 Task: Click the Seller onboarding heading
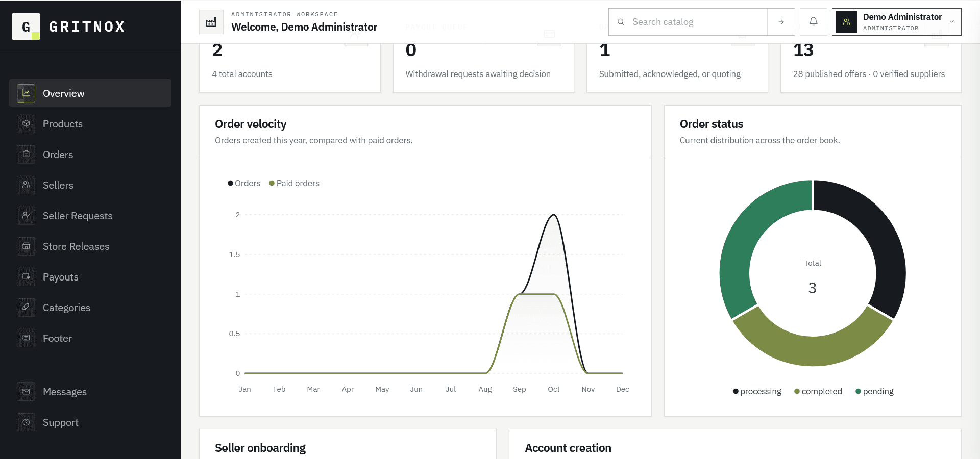(260, 448)
